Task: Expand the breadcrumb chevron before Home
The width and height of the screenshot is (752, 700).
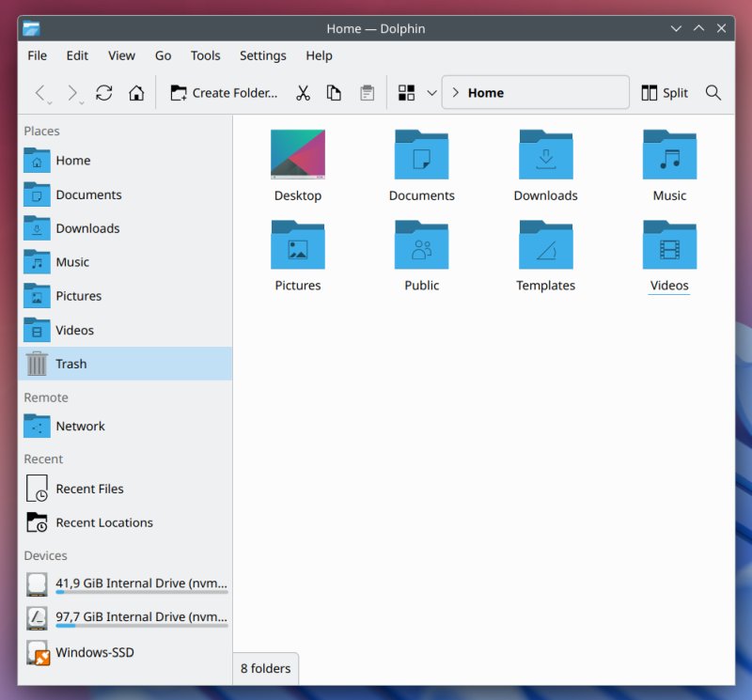Action: pyautogui.click(x=456, y=93)
